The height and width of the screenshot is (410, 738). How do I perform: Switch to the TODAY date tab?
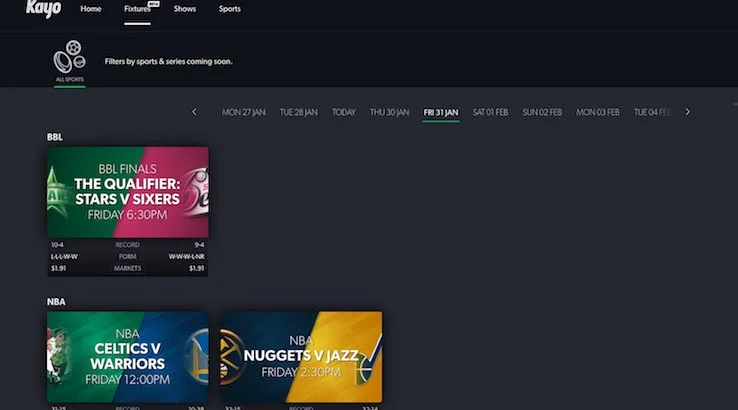click(343, 112)
